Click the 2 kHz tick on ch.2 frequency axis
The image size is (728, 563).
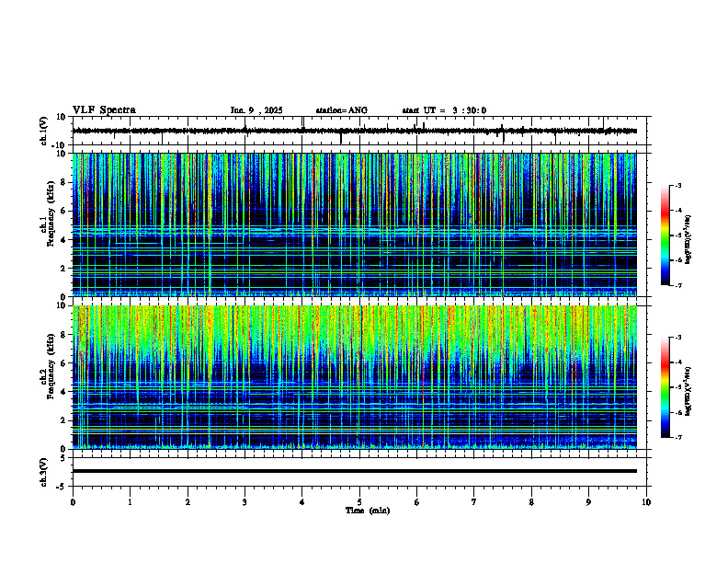pyautogui.click(x=64, y=420)
